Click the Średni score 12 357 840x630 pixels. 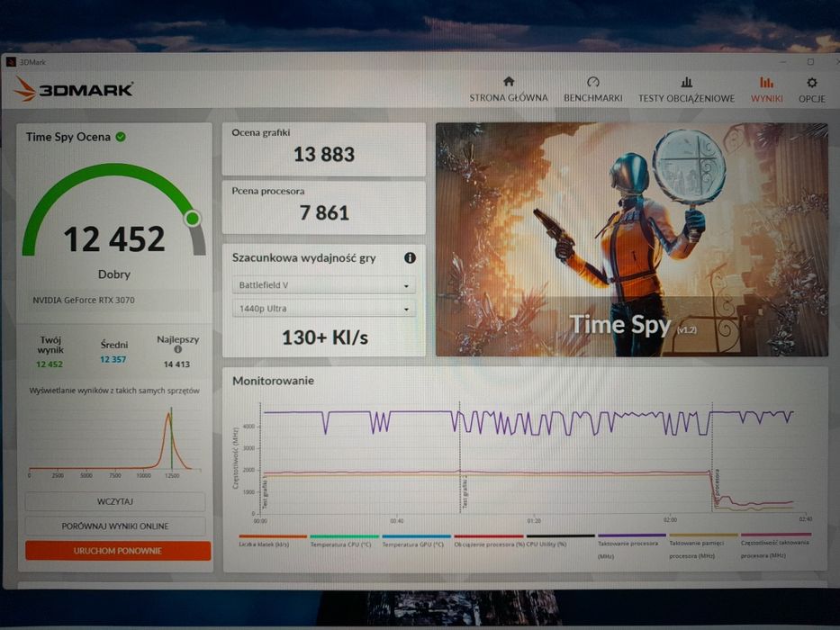(x=113, y=359)
